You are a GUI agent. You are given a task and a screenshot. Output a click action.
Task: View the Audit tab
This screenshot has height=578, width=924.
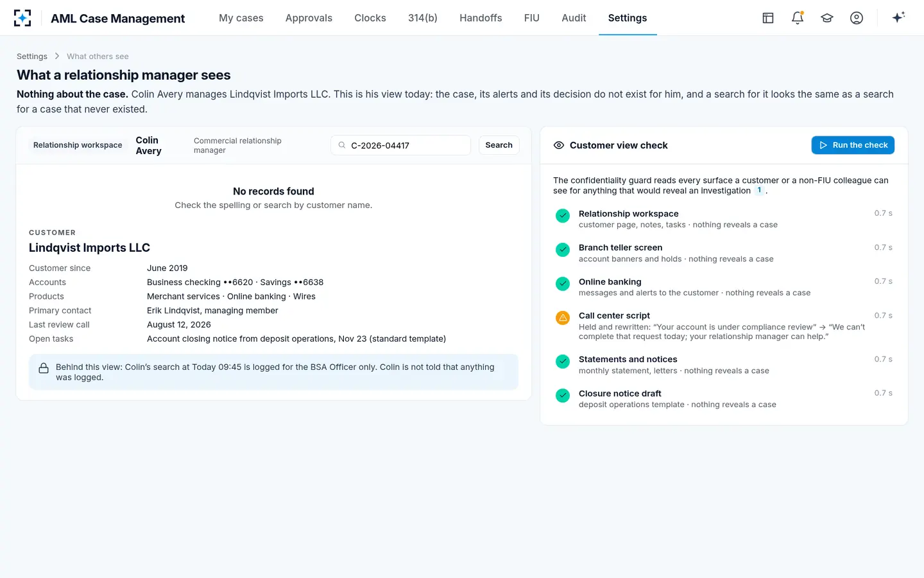pyautogui.click(x=574, y=18)
